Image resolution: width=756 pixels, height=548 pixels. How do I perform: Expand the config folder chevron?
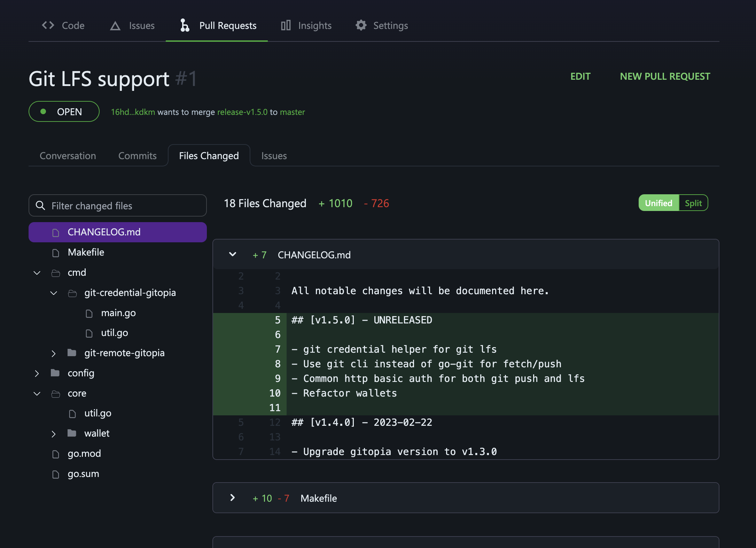point(37,374)
